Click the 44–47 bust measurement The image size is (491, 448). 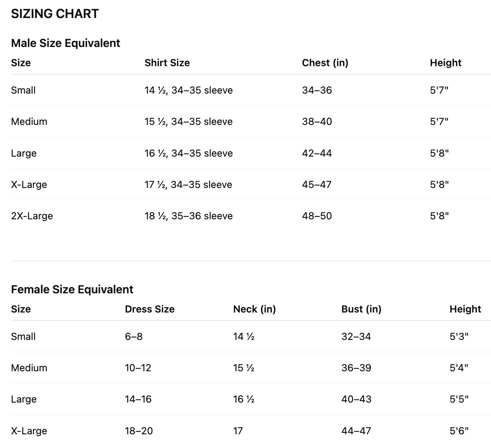click(x=356, y=431)
